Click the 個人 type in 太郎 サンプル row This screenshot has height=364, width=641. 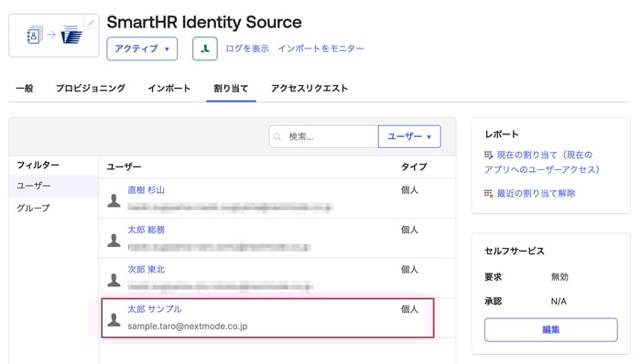(x=409, y=309)
